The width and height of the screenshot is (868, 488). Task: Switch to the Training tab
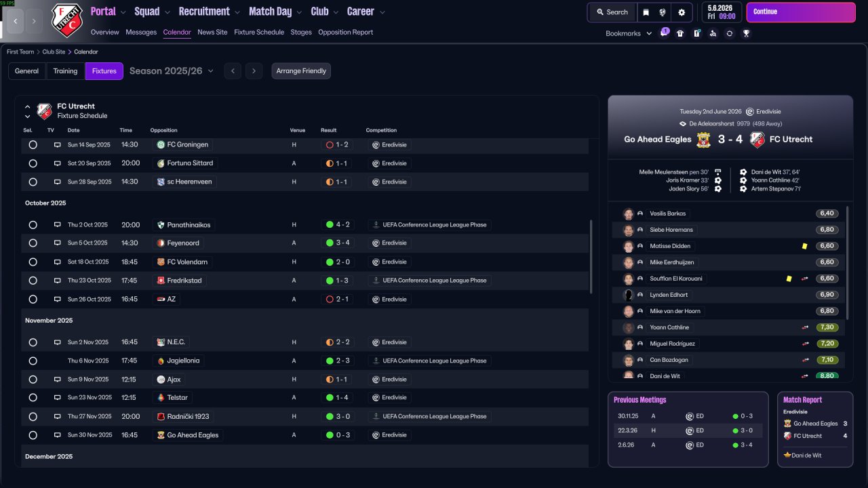tap(65, 70)
